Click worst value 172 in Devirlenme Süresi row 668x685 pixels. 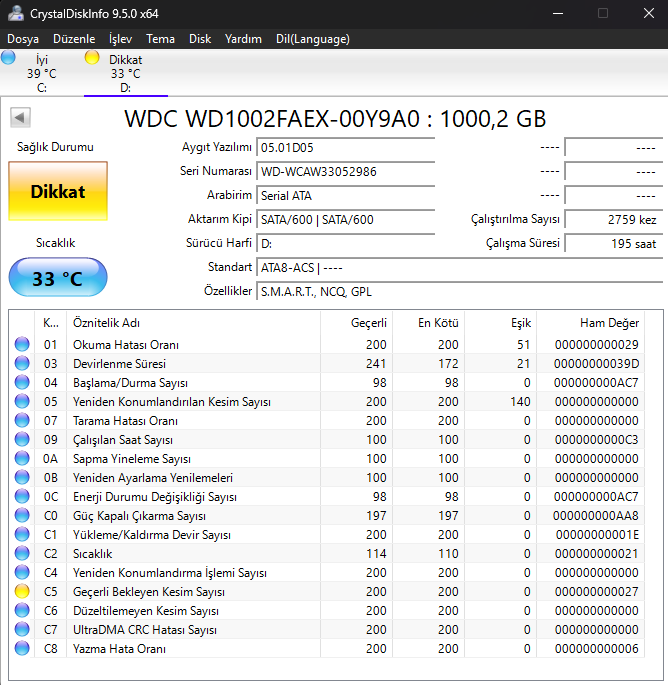(x=448, y=363)
